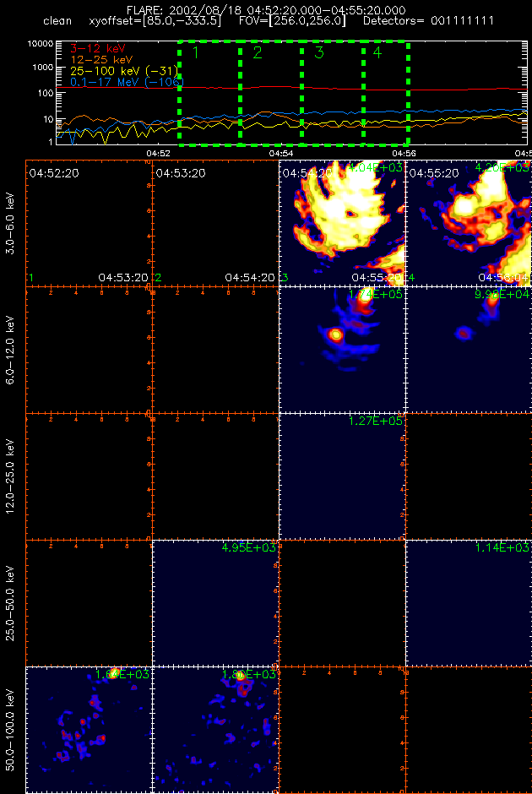Select interval number 4 in the light curve
The height and width of the screenshot is (794, 532).
click(x=377, y=52)
